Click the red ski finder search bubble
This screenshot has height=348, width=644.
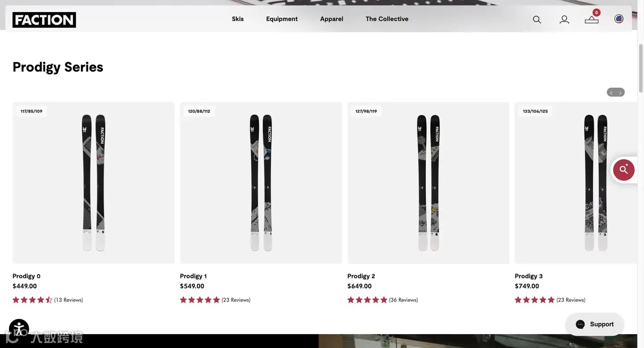(624, 170)
